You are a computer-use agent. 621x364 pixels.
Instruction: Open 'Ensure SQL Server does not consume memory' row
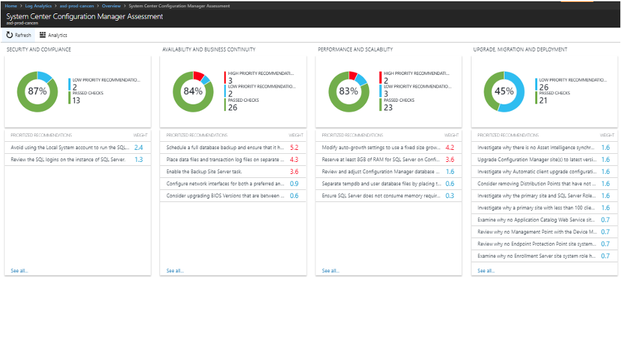click(389, 196)
